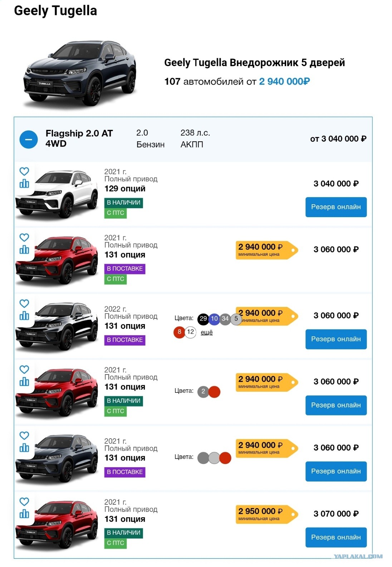Image resolution: width=392 pixels, height=567 pixels.
Task: Add white Tugella to favorites heart
Action: [24, 171]
